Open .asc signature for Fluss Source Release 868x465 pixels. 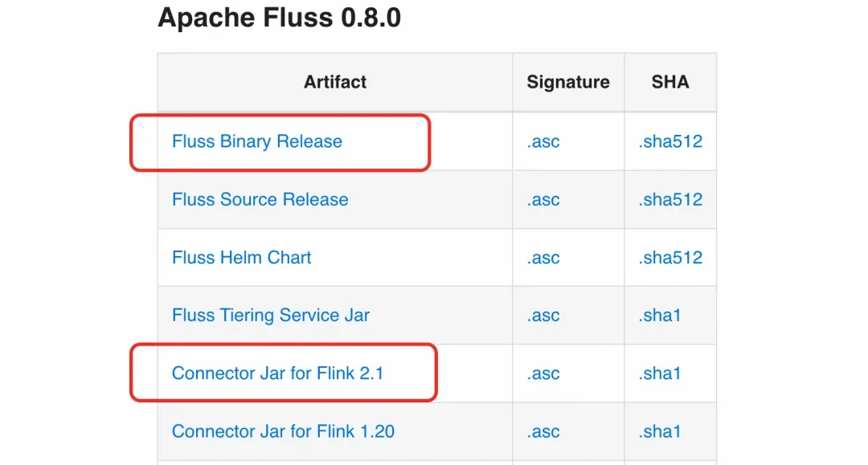543,200
